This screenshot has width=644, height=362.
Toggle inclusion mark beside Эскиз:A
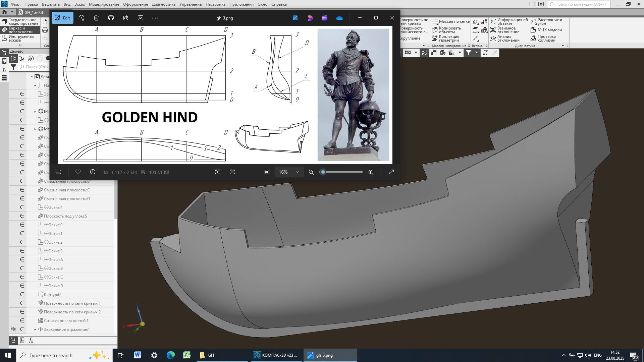pos(22,259)
